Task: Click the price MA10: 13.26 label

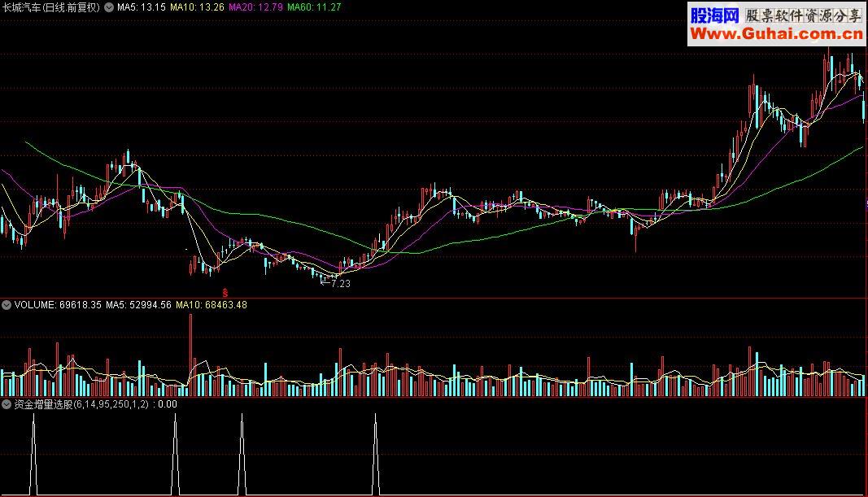Action: (197, 7)
